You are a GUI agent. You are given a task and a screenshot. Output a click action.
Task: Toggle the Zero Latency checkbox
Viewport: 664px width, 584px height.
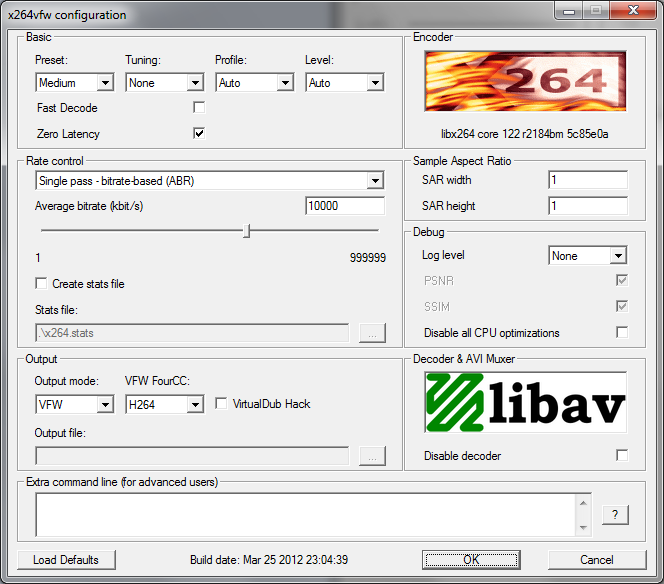(x=199, y=134)
